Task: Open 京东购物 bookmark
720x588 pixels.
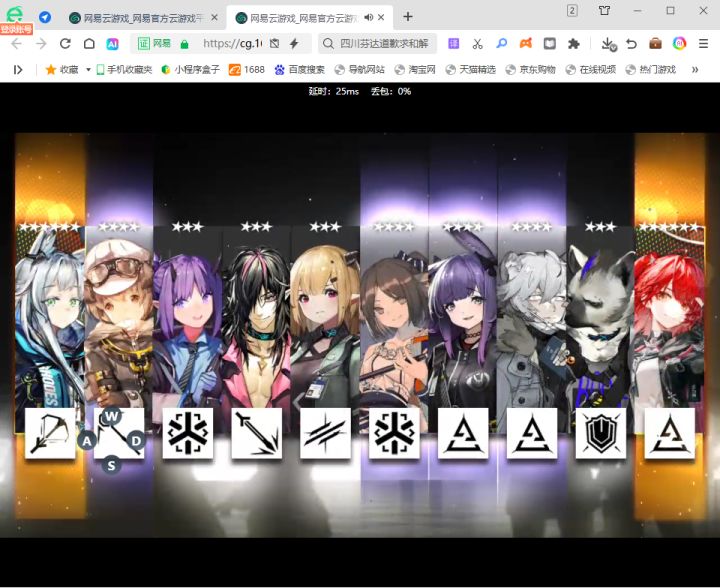Action: click(531, 70)
